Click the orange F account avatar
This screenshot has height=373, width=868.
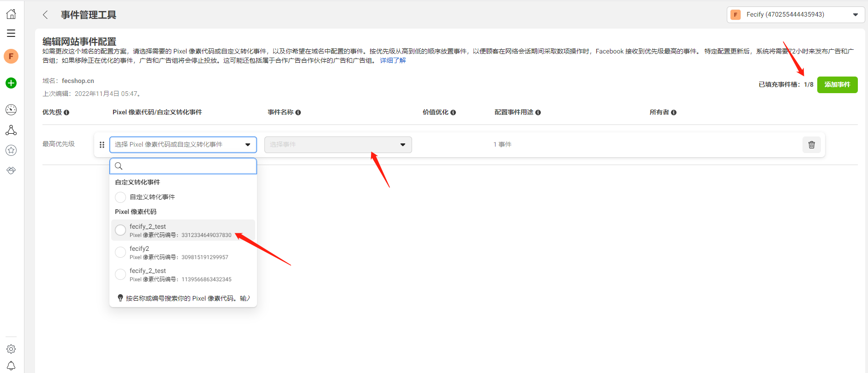click(11, 56)
